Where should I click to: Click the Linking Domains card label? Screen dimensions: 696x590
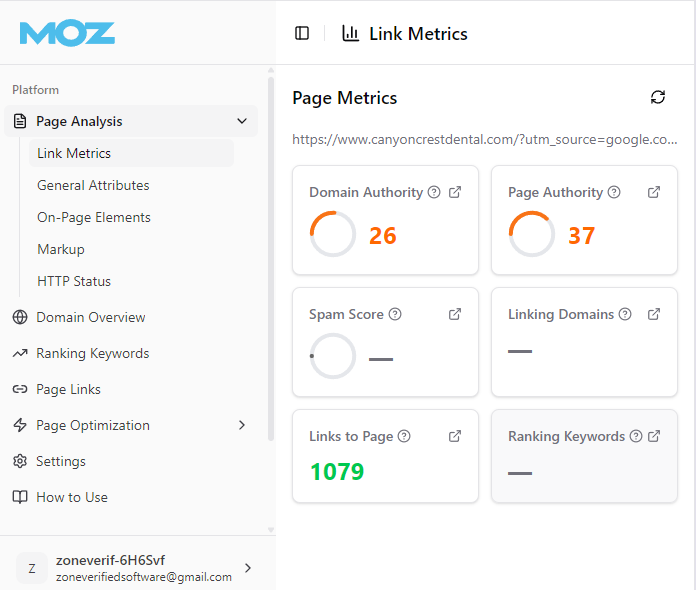(x=561, y=314)
